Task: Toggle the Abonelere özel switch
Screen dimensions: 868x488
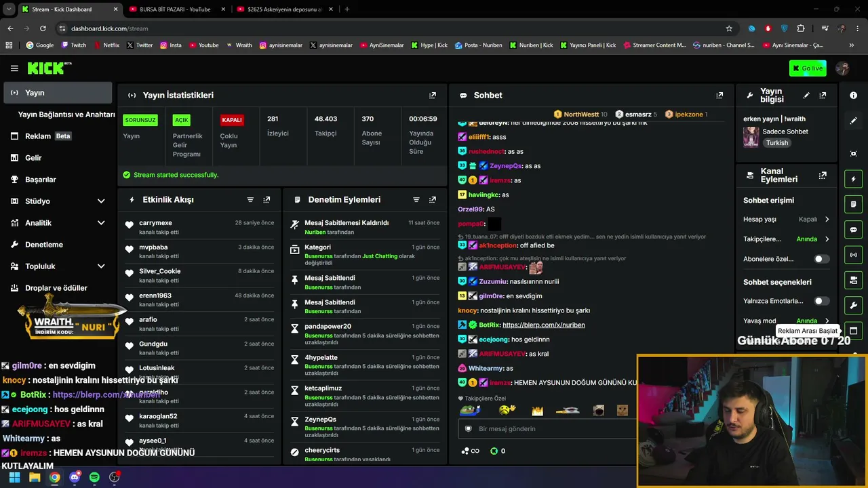Action: point(821,259)
